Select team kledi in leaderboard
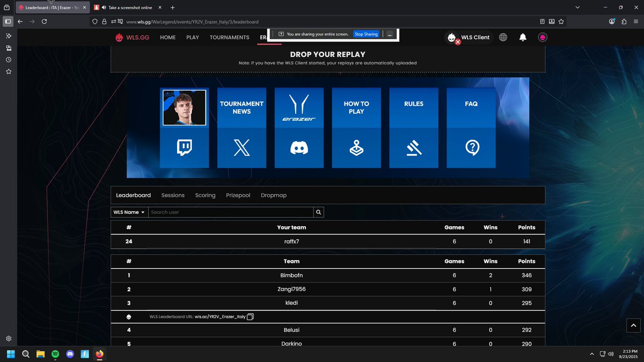The width and height of the screenshot is (644, 362). click(291, 303)
